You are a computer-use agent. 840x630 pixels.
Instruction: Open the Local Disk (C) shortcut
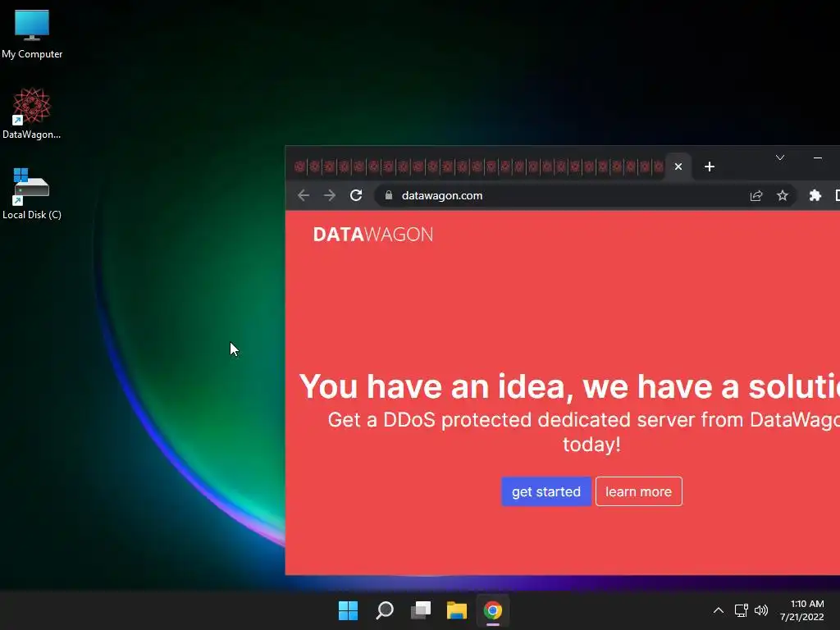(32, 194)
